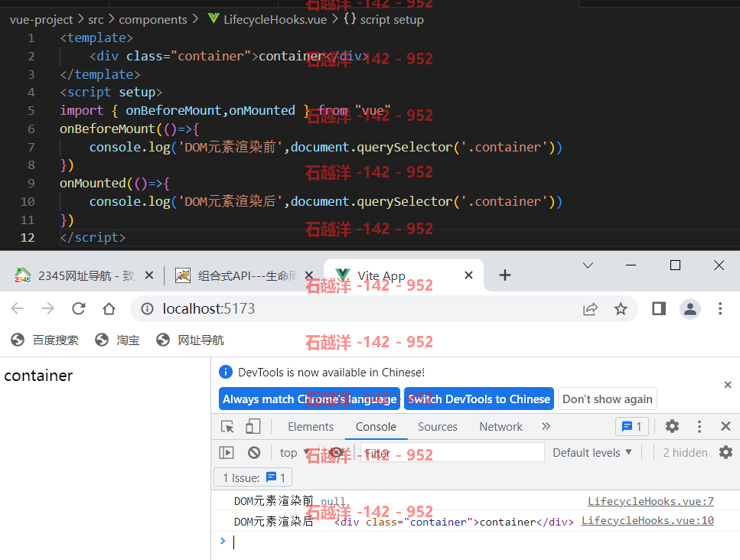Image resolution: width=740 pixels, height=560 pixels.
Task: Open the Elements panel
Action: coord(311,427)
